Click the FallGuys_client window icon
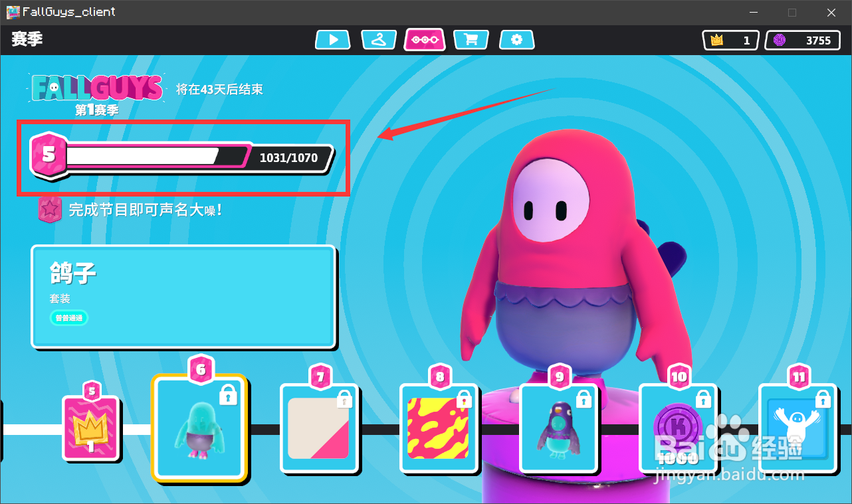The height and width of the screenshot is (504, 852). point(13,12)
